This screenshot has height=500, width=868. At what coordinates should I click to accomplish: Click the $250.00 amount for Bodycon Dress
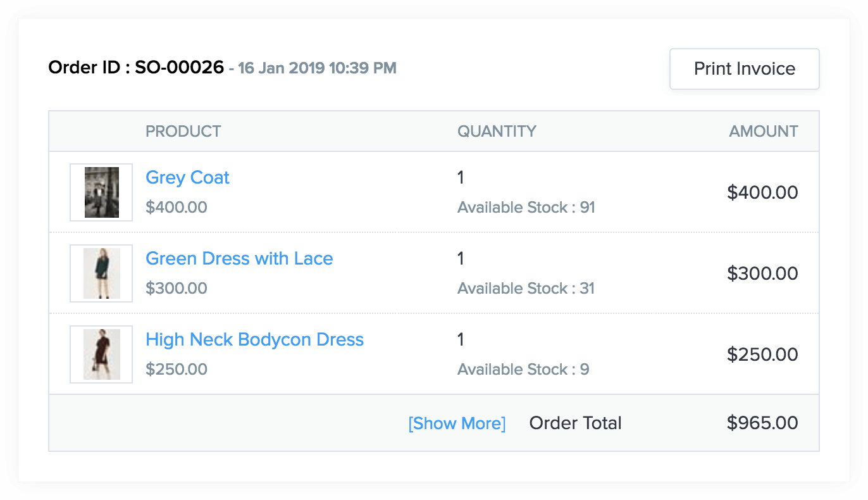coord(762,354)
